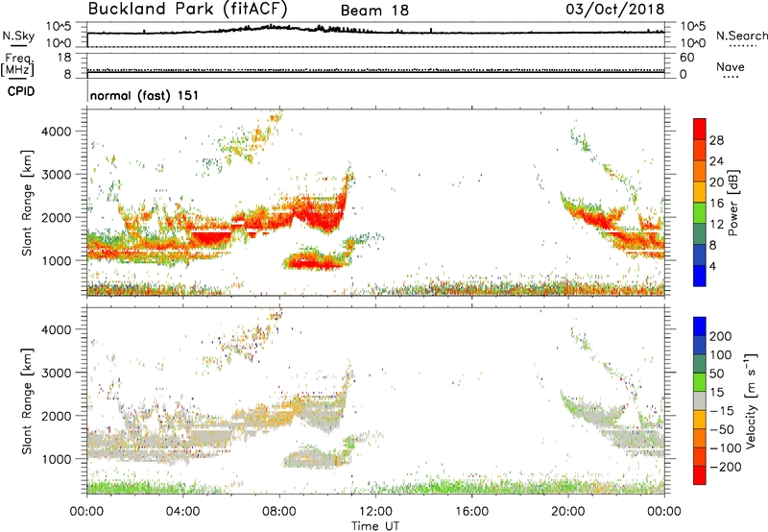Viewport: 768px width, 532px height.
Task: Click the left "10^5" noise axis tick
Action: (x=59, y=26)
